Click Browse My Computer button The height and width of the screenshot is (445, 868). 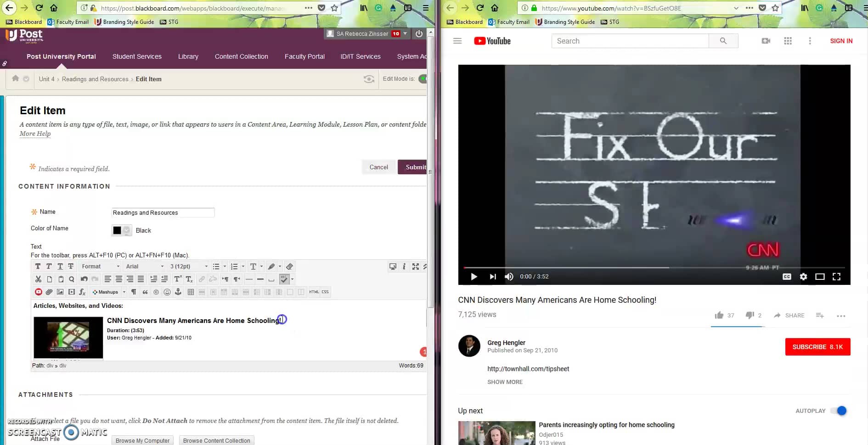pyautogui.click(x=142, y=440)
